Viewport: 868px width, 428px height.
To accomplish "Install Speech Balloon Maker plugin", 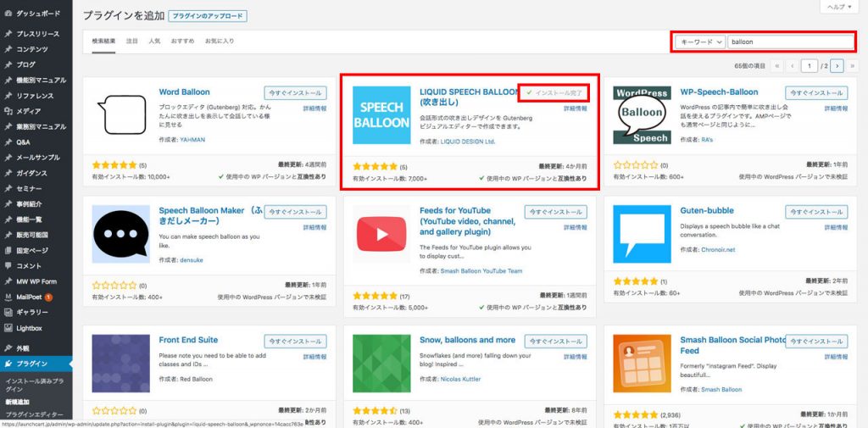I will [295, 212].
